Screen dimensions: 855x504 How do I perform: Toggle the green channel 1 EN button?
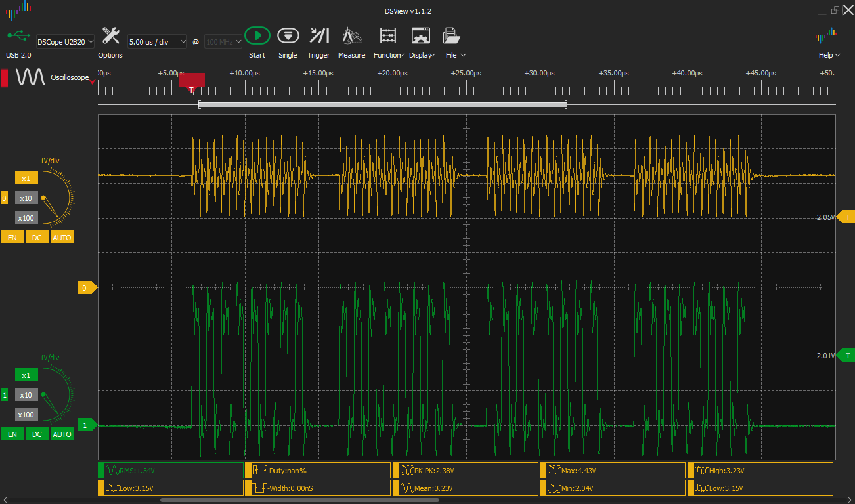pyautogui.click(x=12, y=434)
